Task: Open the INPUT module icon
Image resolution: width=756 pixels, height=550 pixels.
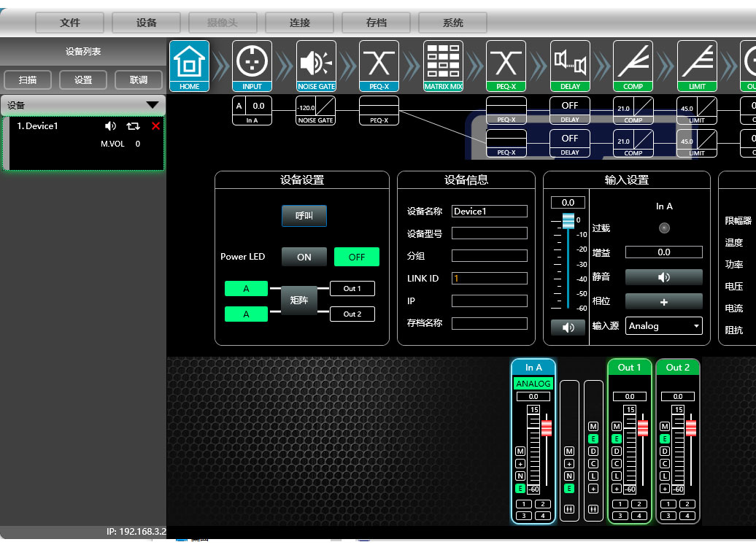Action: (x=252, y=66)
